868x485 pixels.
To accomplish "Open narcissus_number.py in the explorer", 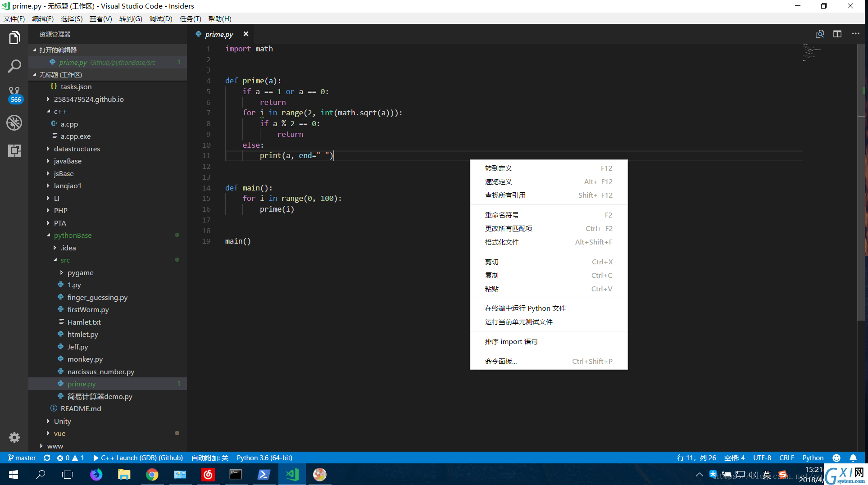I will click(x=108, y=372).
